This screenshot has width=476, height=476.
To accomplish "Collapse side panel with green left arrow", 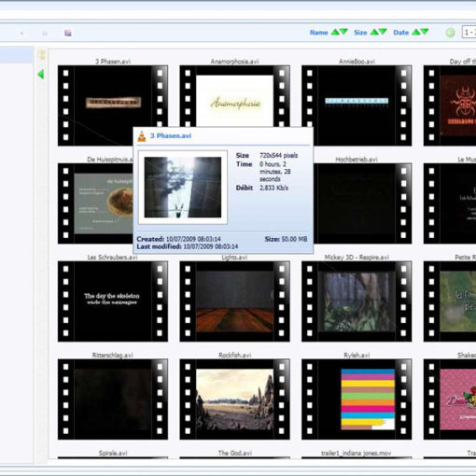I will (x=41, y=75).
